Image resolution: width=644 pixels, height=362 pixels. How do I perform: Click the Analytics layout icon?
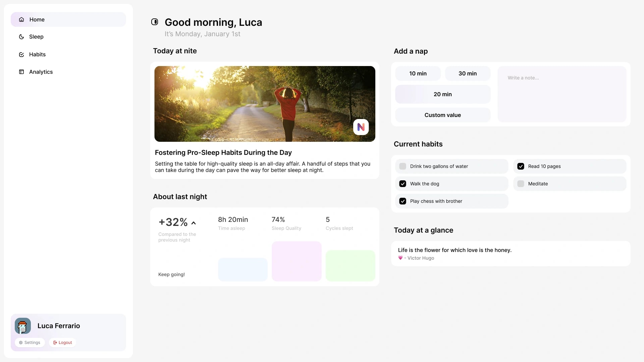[x=21, y=72]
